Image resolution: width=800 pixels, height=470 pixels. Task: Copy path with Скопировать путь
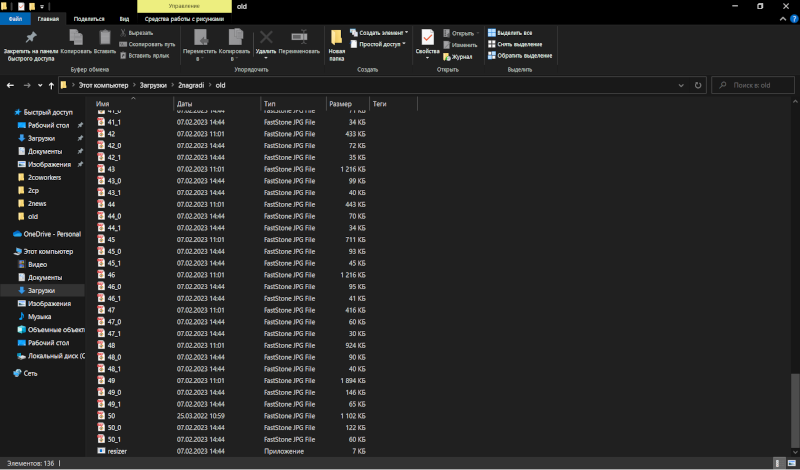click(x=147, y=44)
